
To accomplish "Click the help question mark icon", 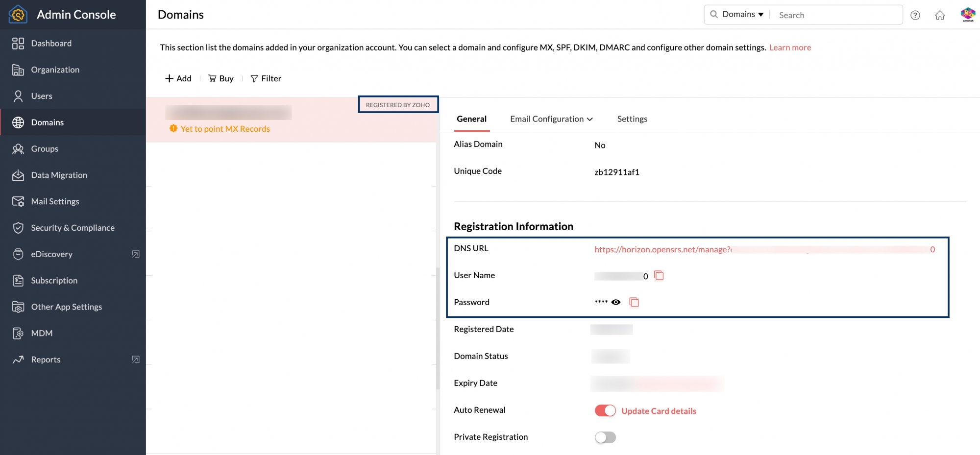I will point(915,15).
